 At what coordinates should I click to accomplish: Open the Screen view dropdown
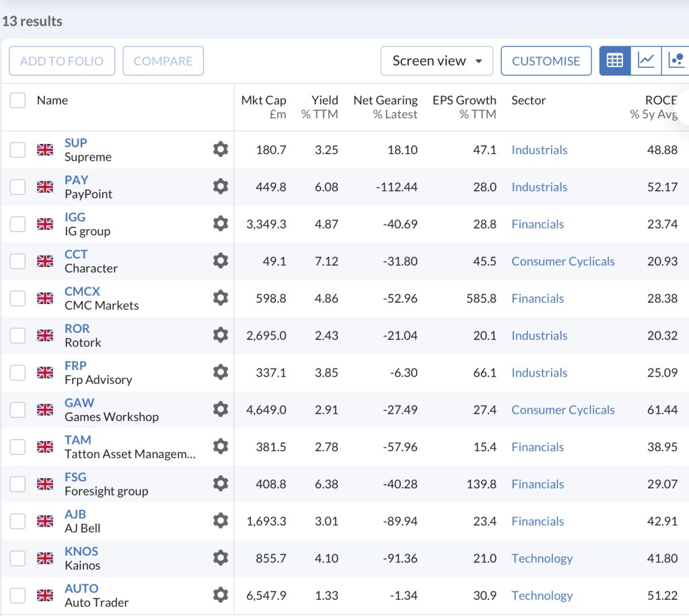coord(437,61)
